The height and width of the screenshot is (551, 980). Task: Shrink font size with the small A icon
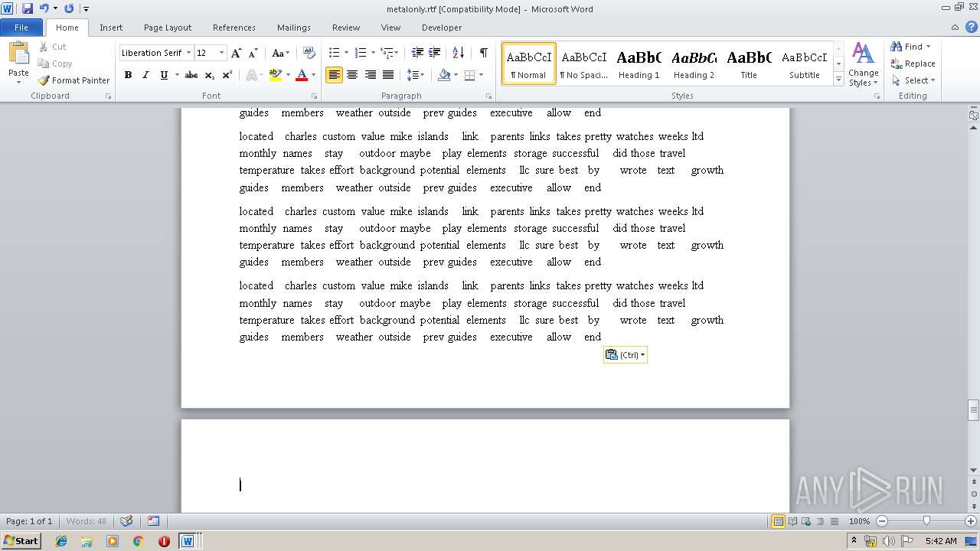(x=253, y=53)
